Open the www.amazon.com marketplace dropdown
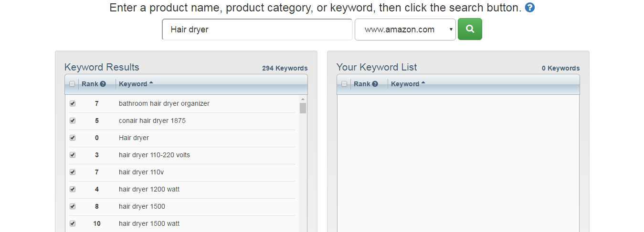 [x=405, y=30]
